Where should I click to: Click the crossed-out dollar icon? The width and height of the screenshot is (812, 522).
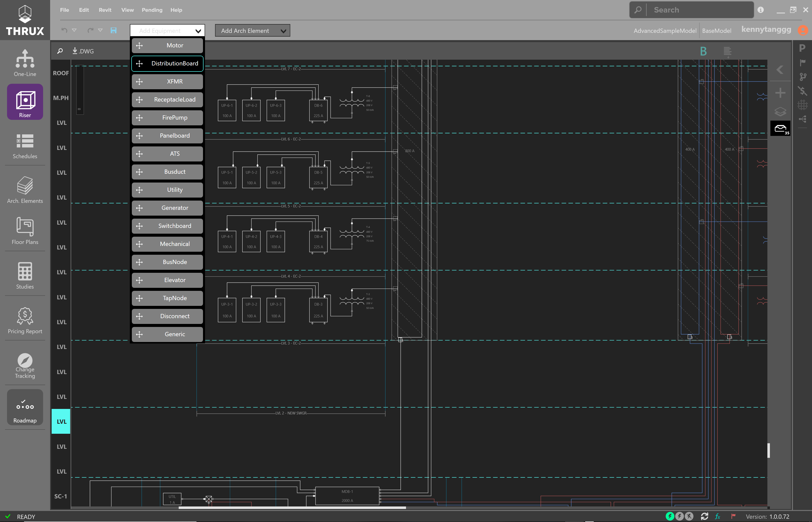click(x=802, y=91)
